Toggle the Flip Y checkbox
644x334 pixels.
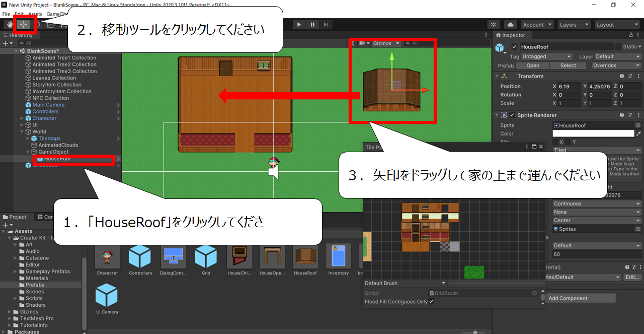(568, 142)
